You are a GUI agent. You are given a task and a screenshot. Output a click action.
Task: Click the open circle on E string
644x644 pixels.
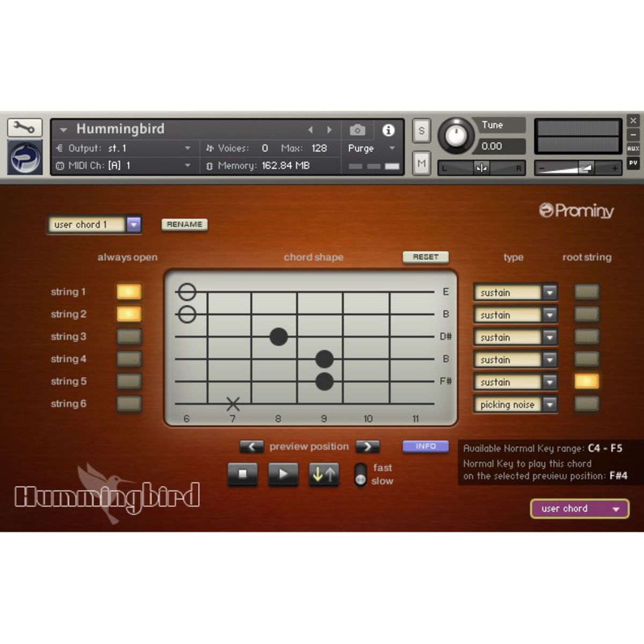click(x=187, y=292)
